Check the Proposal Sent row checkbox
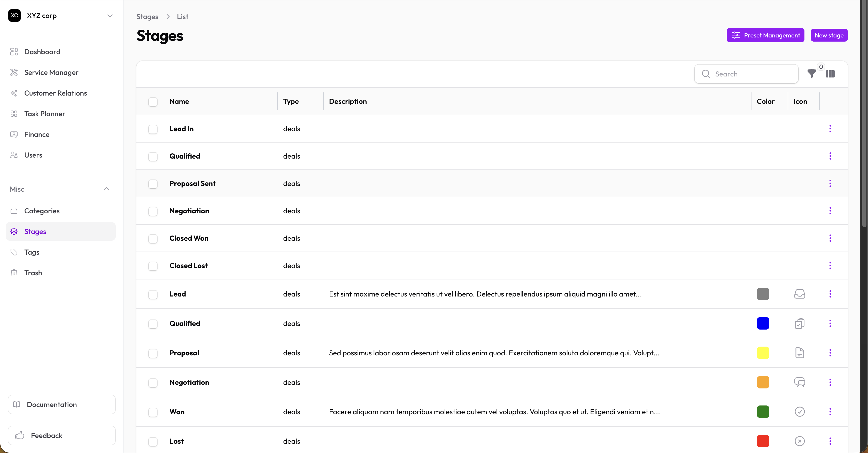The height and width of the screenshot is (453, 868). click(153, 184)
